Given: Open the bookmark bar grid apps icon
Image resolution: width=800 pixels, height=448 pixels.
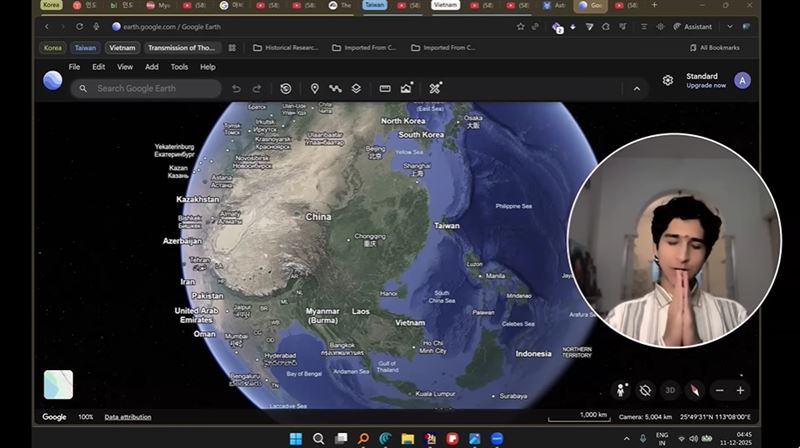Looking at the screenshot, I should pos(232,48).
